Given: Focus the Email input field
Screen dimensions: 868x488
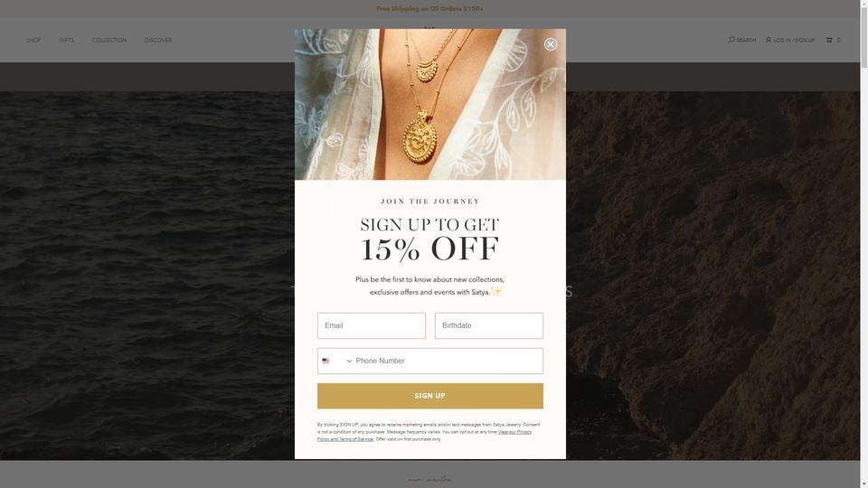Looking at the screenshot, I should 372,325.
